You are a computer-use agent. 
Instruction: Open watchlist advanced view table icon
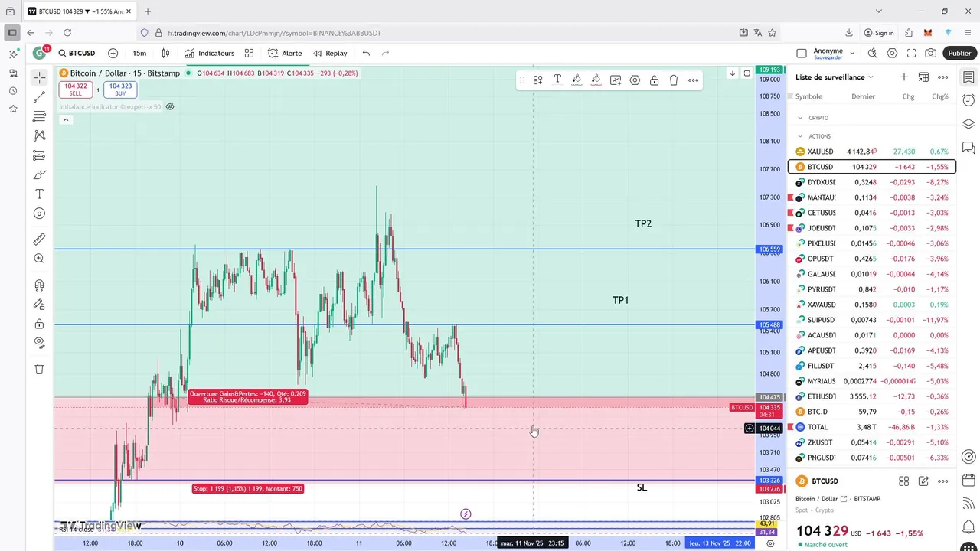(923, 77)
